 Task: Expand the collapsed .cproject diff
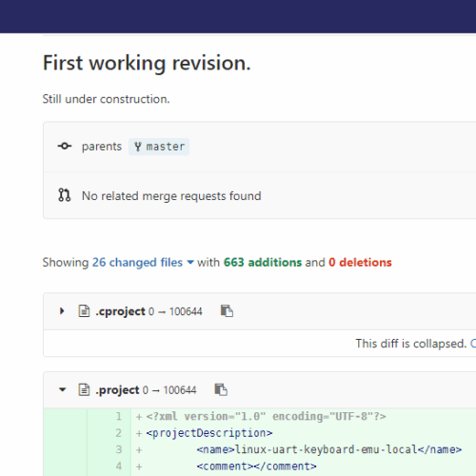(x=62, y=311)
